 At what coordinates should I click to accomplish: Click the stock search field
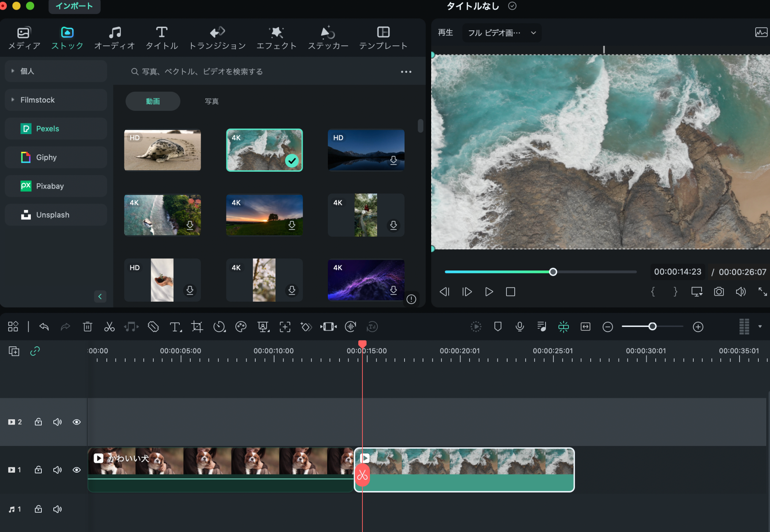coord(259,71)
